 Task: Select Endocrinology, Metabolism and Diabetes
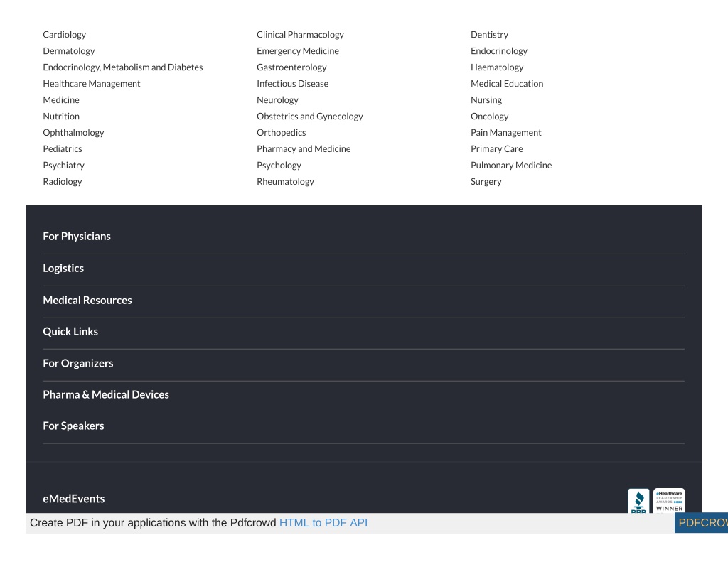(123, 67)
